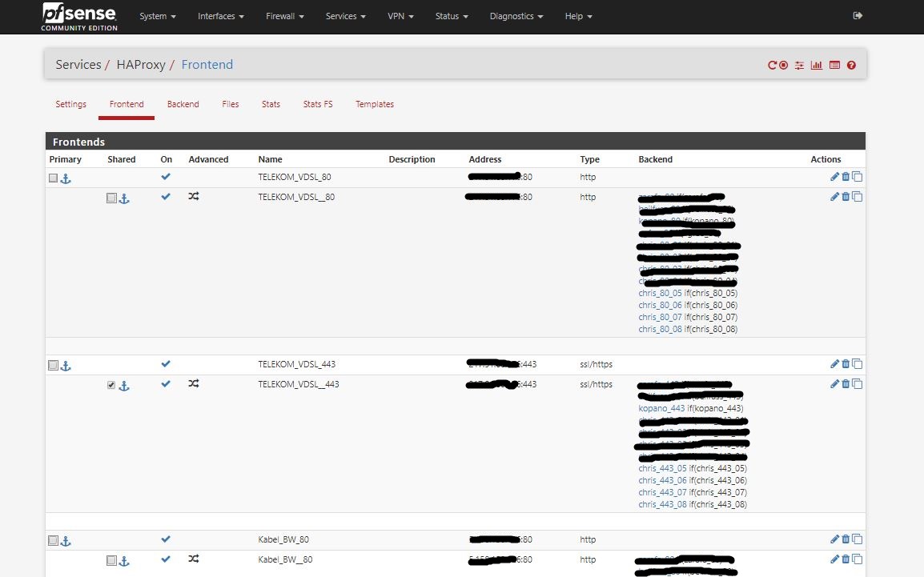This screenshot has height=577, width=924.
Task: Click the restart service icon in header
Action: pyautogui.click(x=773, y=66)
